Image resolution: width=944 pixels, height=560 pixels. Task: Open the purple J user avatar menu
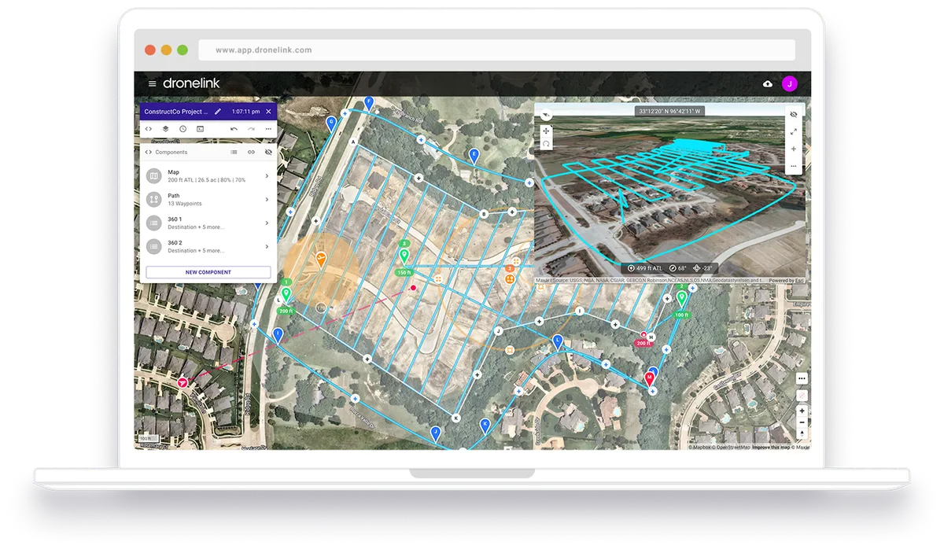point(790,84)
